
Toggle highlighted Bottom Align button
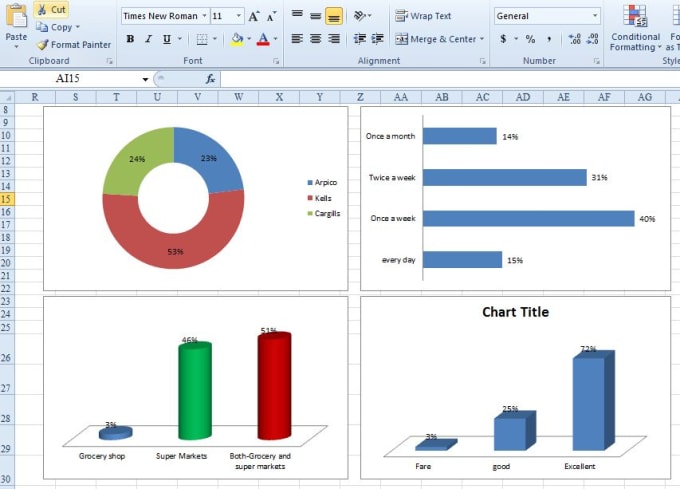point(334,16)
